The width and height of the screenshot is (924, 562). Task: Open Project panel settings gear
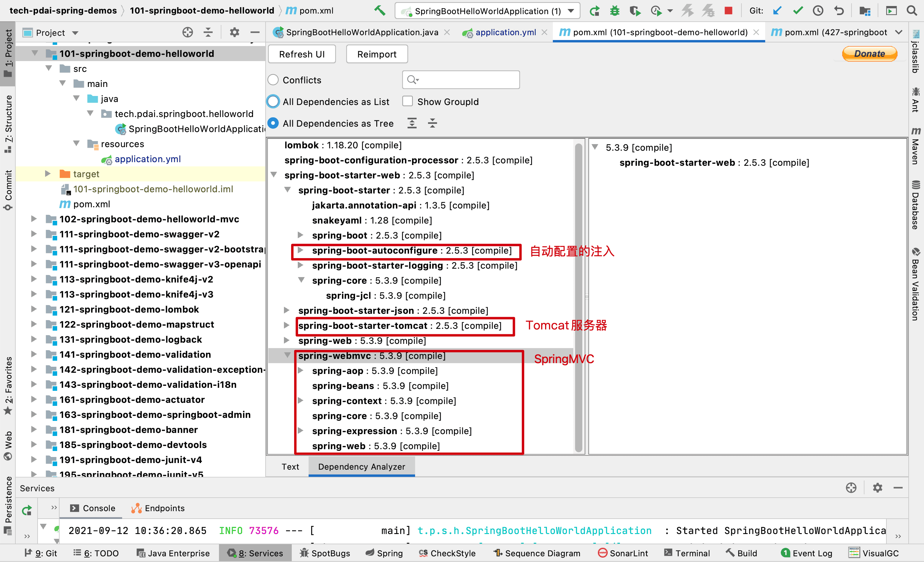(x=234, y=32)
